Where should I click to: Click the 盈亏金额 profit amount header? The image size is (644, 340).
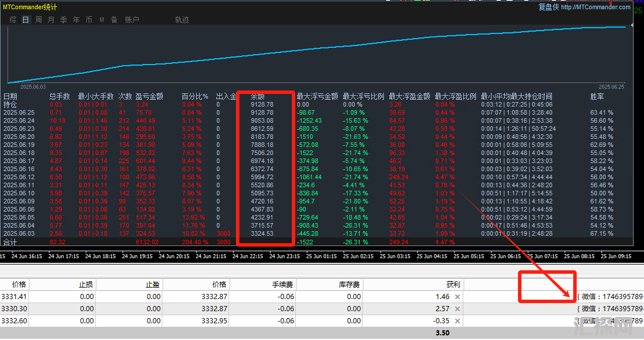[x=150, y=97]
